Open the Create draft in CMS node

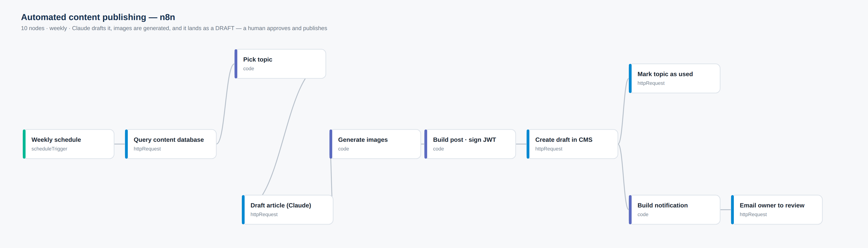click(x=572, y=144)
